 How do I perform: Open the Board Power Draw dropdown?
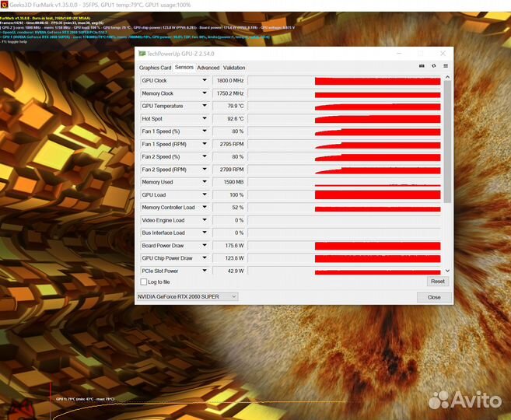pos(205,245)
